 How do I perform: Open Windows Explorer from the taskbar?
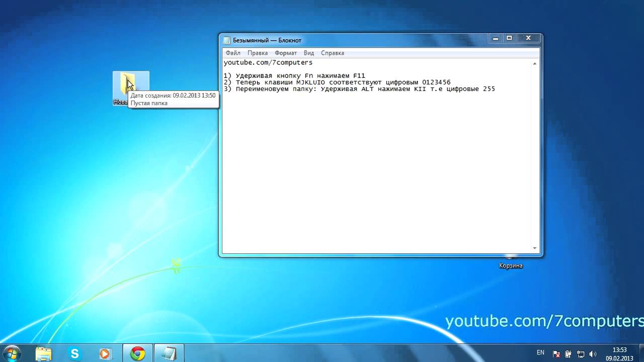pos(44,353)
